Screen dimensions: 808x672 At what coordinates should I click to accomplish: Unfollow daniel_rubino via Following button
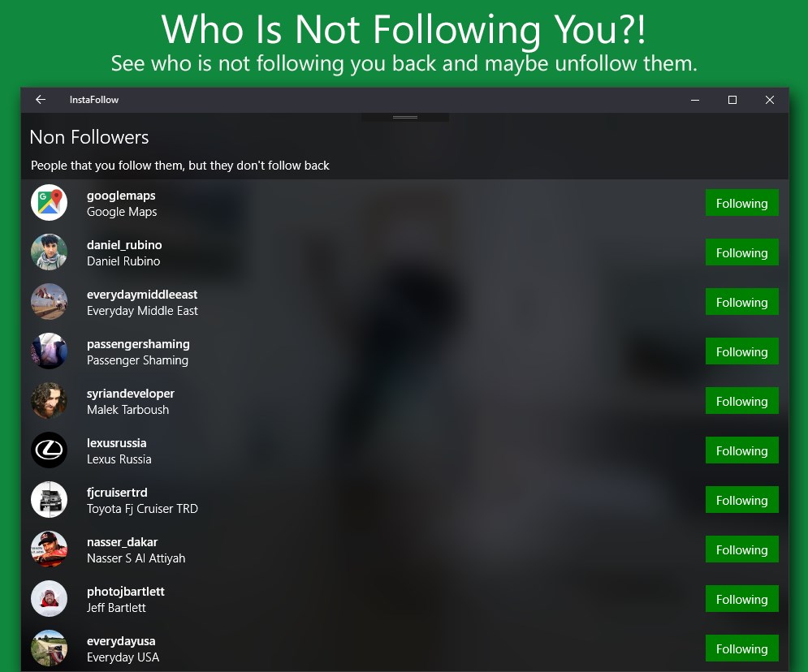pyautogui.click(x=741, y=252)
